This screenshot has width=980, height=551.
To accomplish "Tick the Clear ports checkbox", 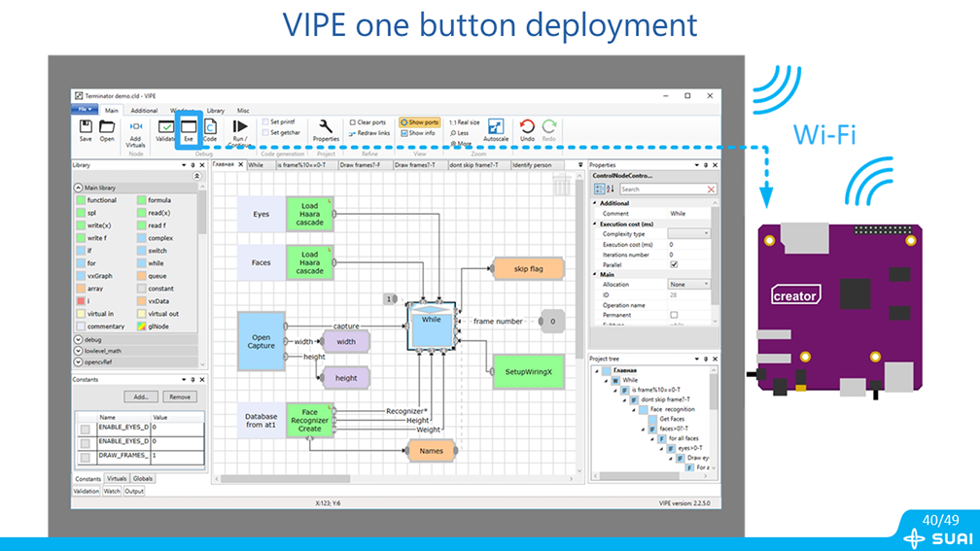I will click(x=353, y=122).
